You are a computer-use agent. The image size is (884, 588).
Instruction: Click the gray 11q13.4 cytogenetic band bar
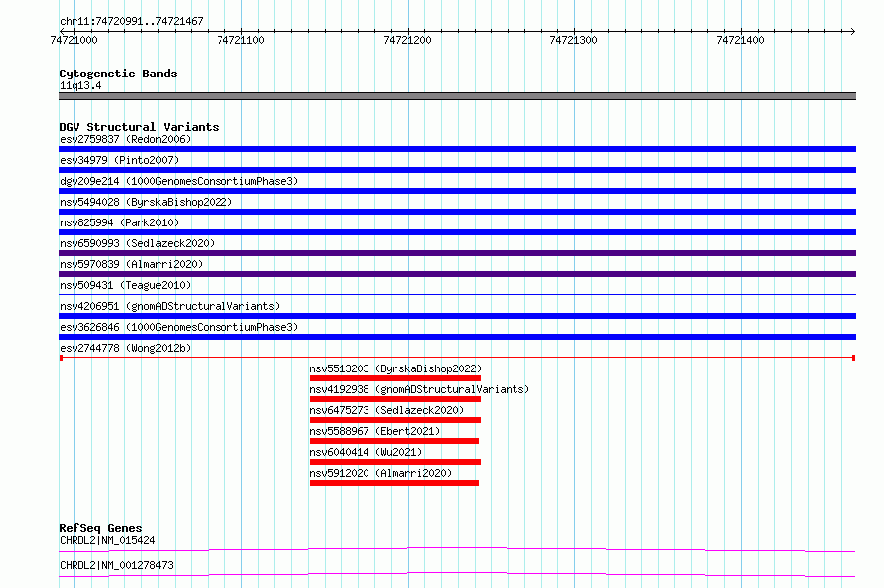tap(457, 96)
